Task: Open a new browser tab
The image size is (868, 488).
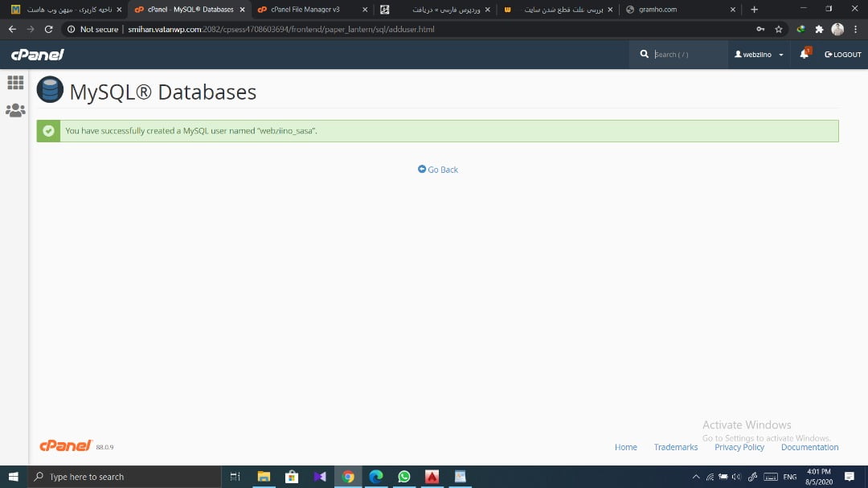Action: pos(754,10)
